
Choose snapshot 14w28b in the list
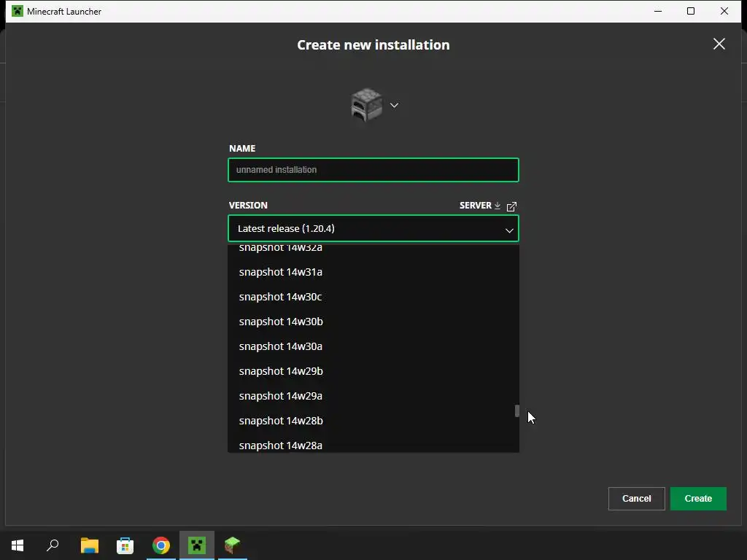click(373, 421)
